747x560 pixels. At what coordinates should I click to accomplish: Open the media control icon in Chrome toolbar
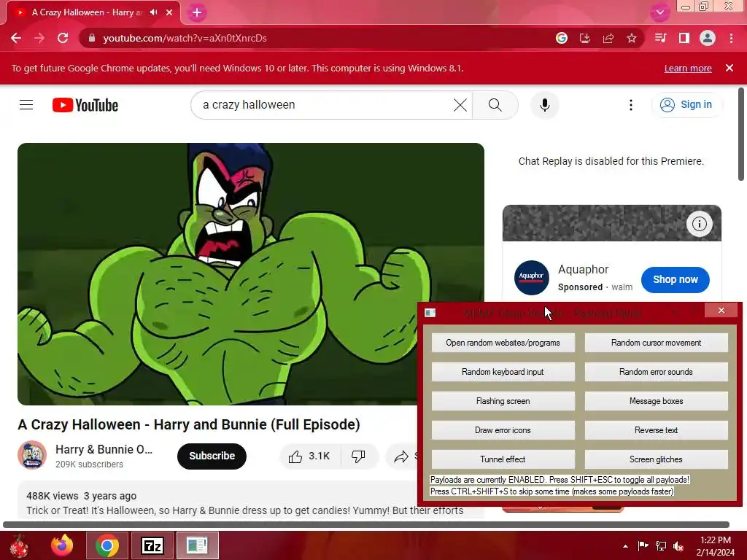coord(660,38)
